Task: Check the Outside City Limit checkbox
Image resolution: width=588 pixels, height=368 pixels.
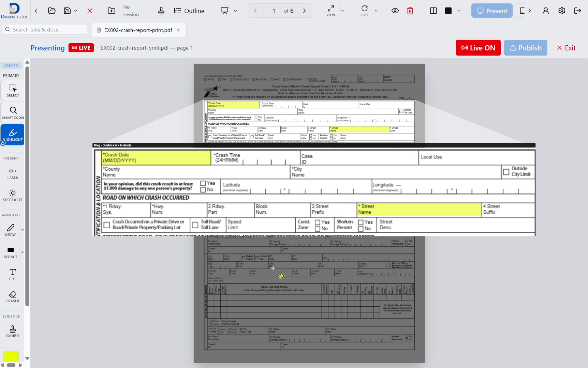Action: 506,172
